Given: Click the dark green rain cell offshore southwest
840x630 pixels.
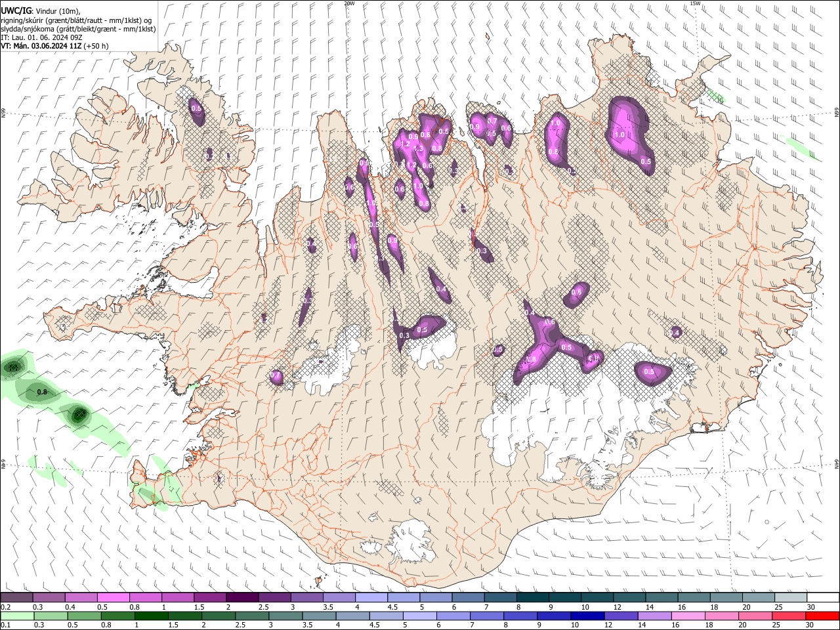Looking at the screenshot, I should [x=79, y=414].
